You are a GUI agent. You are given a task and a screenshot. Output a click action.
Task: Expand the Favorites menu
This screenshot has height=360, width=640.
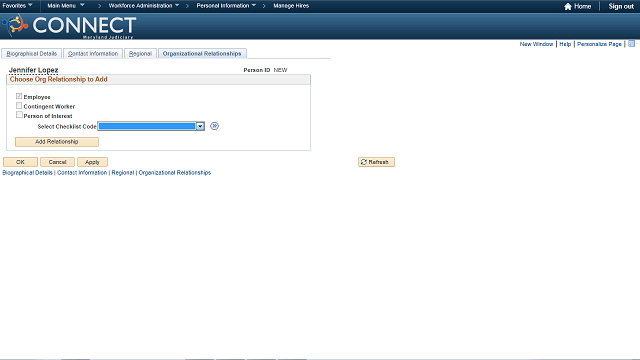pos(17,6)
